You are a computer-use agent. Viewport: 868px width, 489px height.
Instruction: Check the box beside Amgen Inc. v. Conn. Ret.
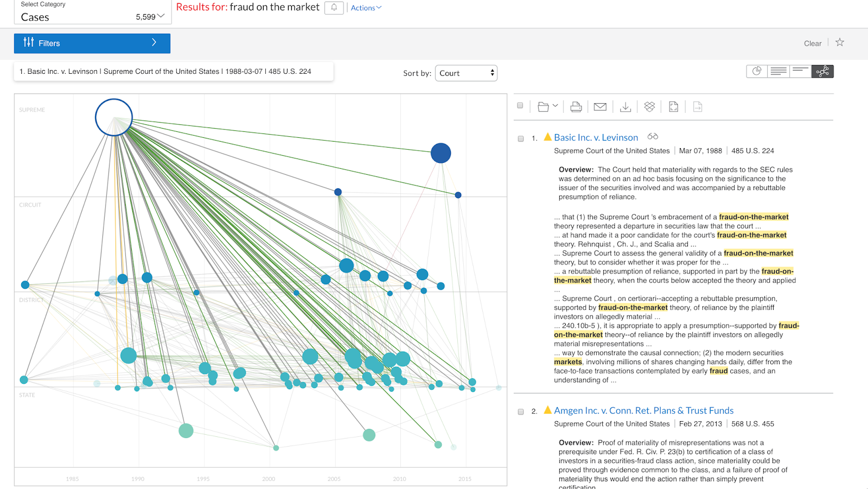click(520, 410)
